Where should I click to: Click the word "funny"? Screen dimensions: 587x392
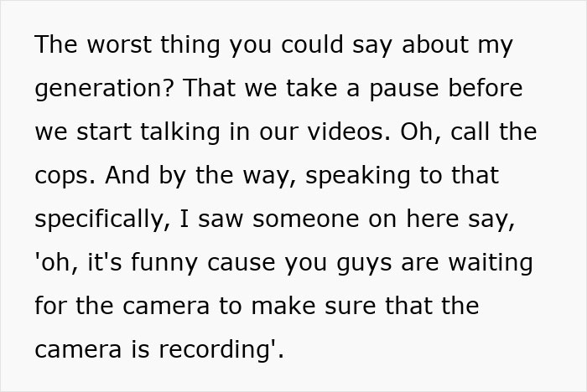pyautogui.click(x=164, y=263)
